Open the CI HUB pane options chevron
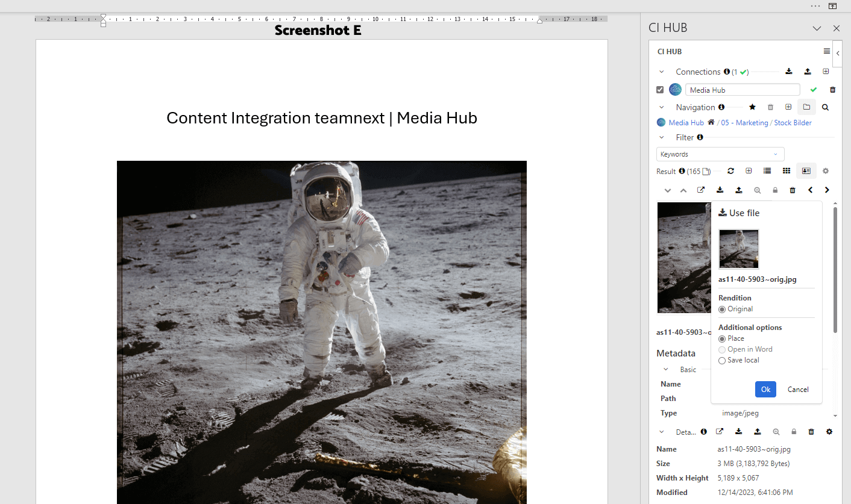This screenshot has height=504, width=851. 817,28
